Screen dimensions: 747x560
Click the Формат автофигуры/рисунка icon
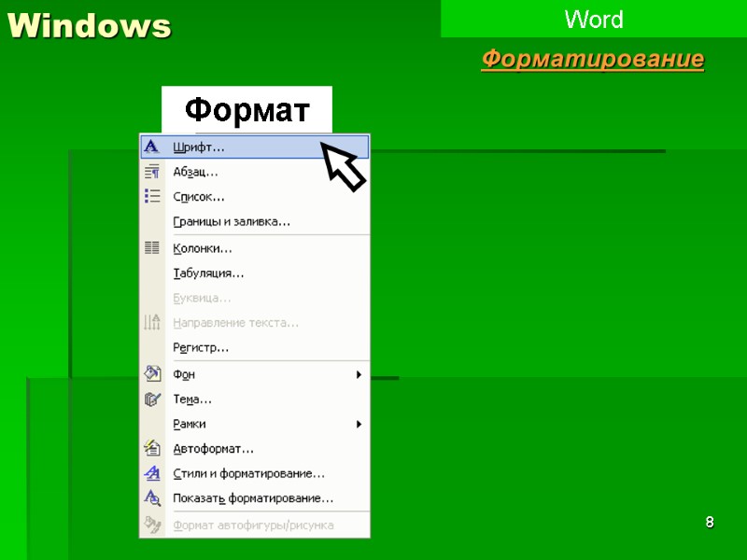[152, 525]
